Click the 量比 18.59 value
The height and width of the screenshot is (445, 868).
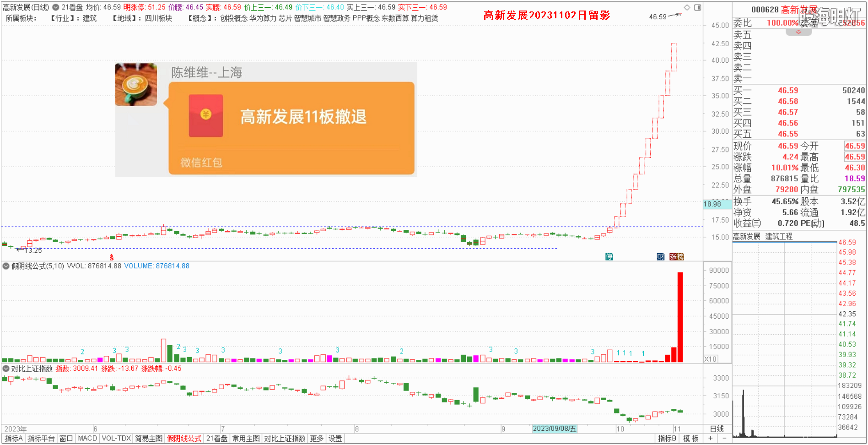pos(855,179)
